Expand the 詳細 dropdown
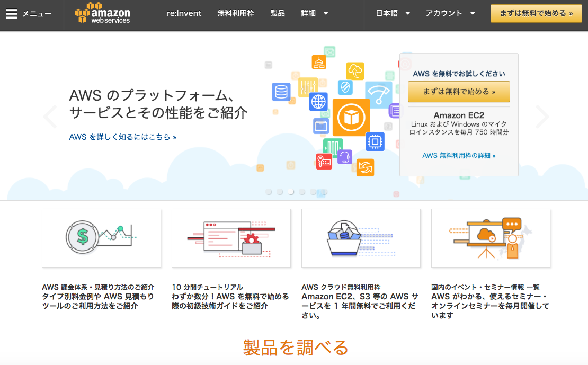The width and height of the screenshot is (588, 365). 315,13
